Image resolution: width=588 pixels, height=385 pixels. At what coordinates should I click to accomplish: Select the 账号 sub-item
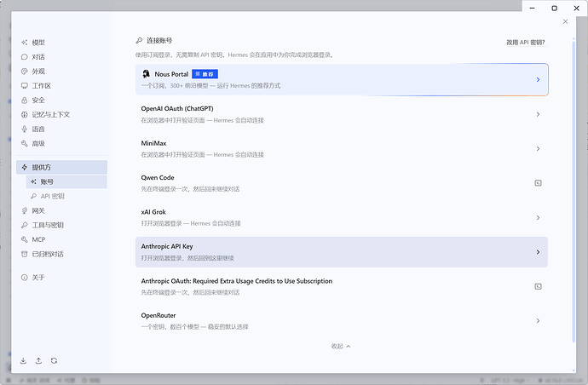click(x=66, y=181)
